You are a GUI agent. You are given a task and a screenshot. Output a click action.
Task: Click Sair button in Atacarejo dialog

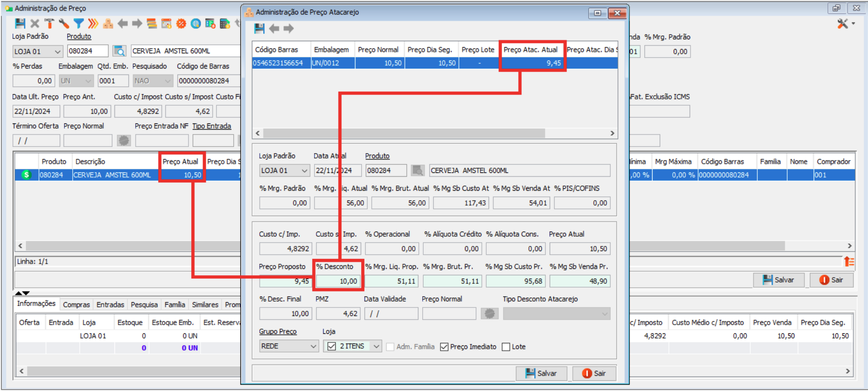[x=594, y=373]
